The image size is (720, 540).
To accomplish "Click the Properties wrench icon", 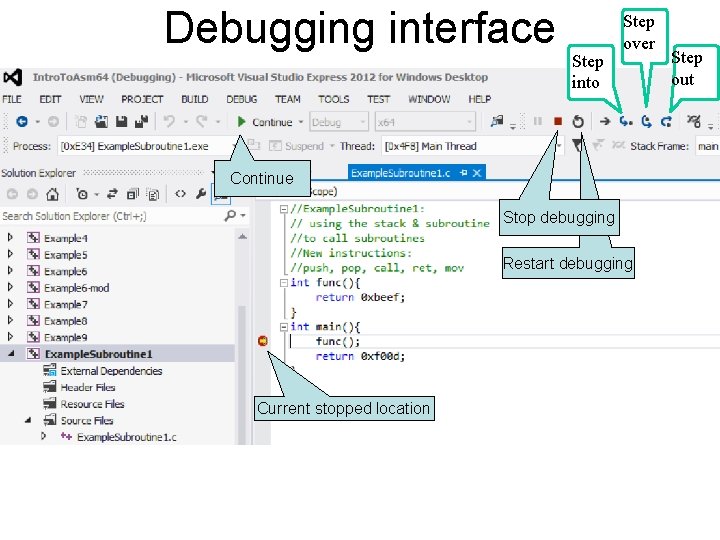I will pyautogui.click(x=201, y=194).
